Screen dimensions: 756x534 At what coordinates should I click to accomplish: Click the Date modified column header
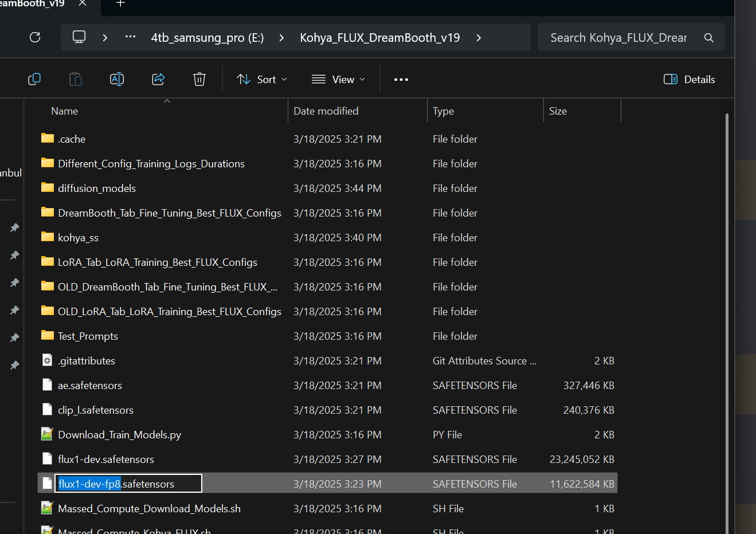[x=326, y=111]
